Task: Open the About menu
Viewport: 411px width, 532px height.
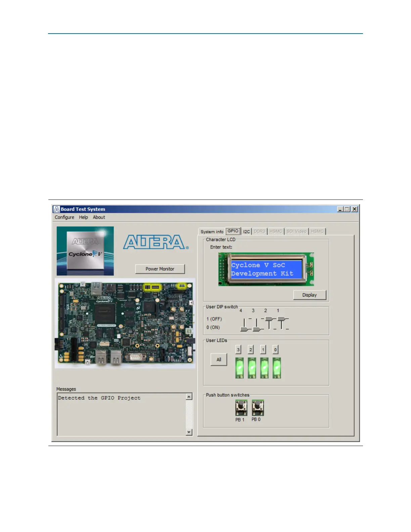Action: pyautogui.click(x=99, y=217)
